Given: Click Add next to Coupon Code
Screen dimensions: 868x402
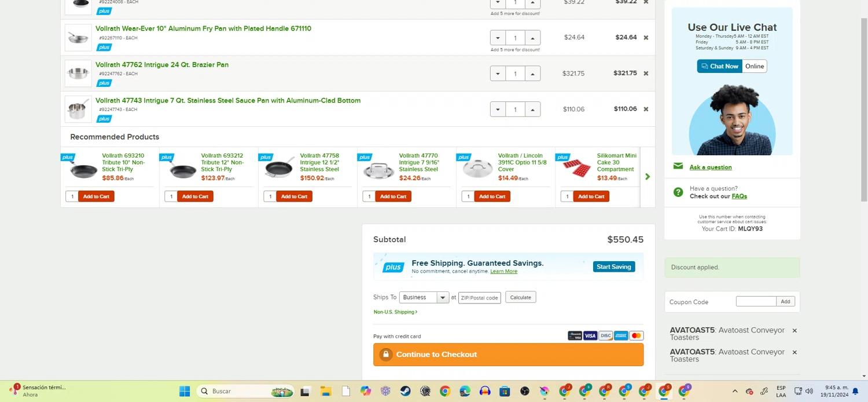Looking at the screenshot, I should (785, 301).
